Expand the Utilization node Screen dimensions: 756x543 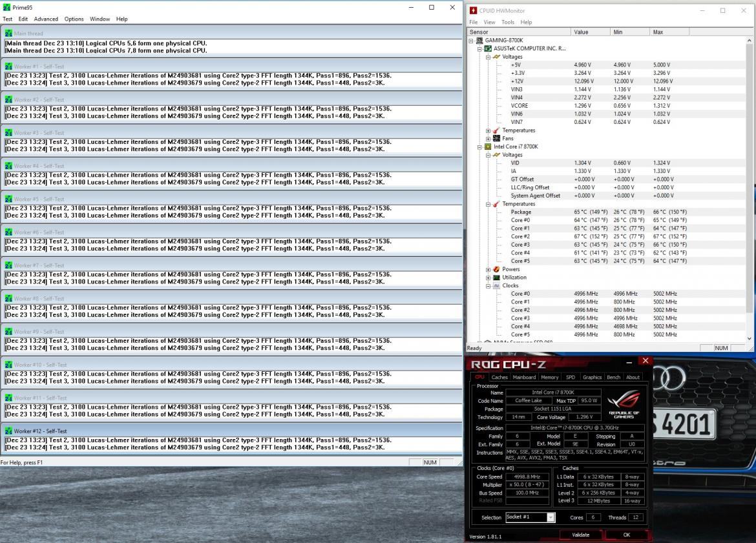click(488, 278)
